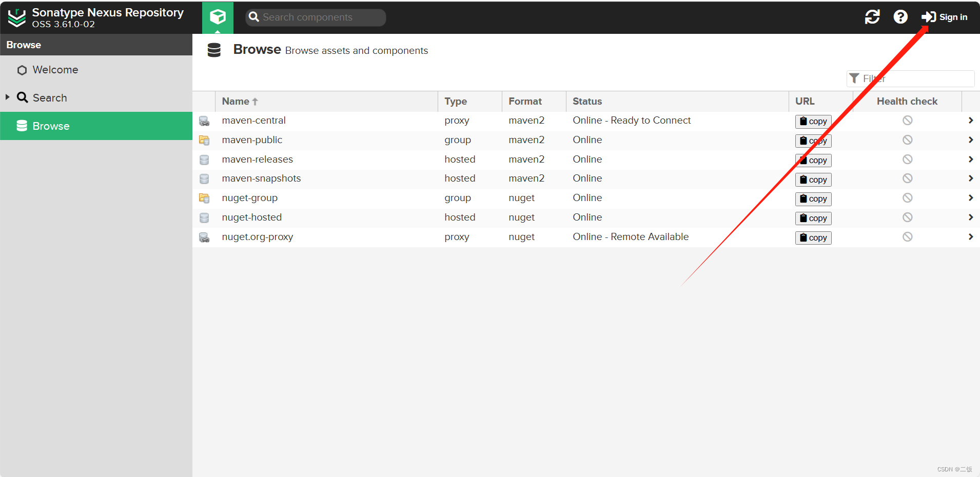Viewport: 980px width, 477px height.
Task: Open the help question mark icon
Action: [900, 17]
